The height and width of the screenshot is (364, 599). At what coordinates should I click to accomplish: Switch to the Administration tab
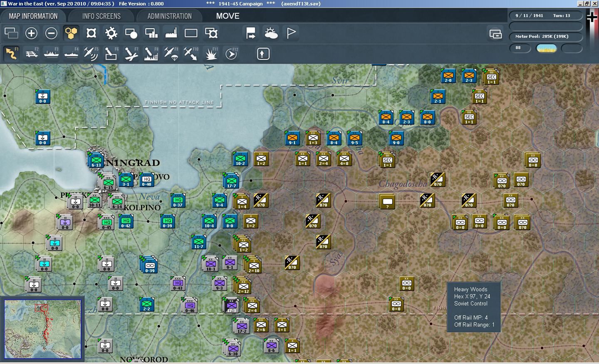point(170,16)
